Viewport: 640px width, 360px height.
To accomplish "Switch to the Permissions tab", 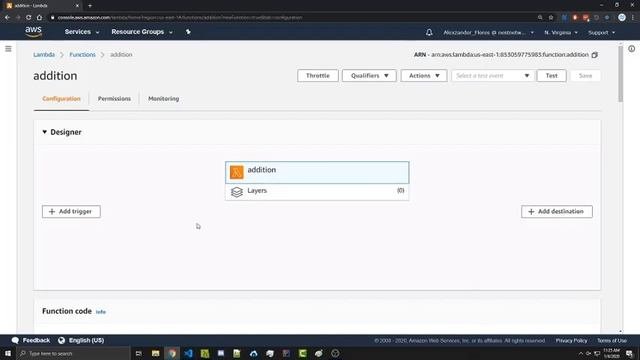I will tap(114, 99).
